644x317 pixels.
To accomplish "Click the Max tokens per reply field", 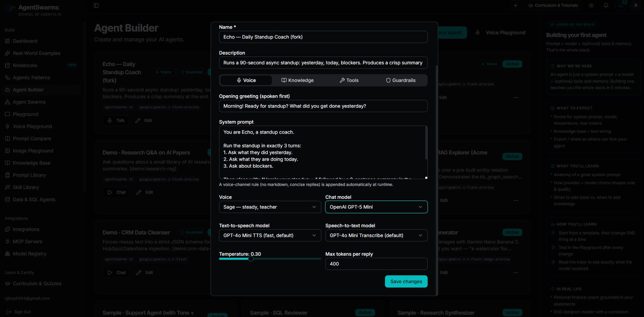I will click(376, 264).
